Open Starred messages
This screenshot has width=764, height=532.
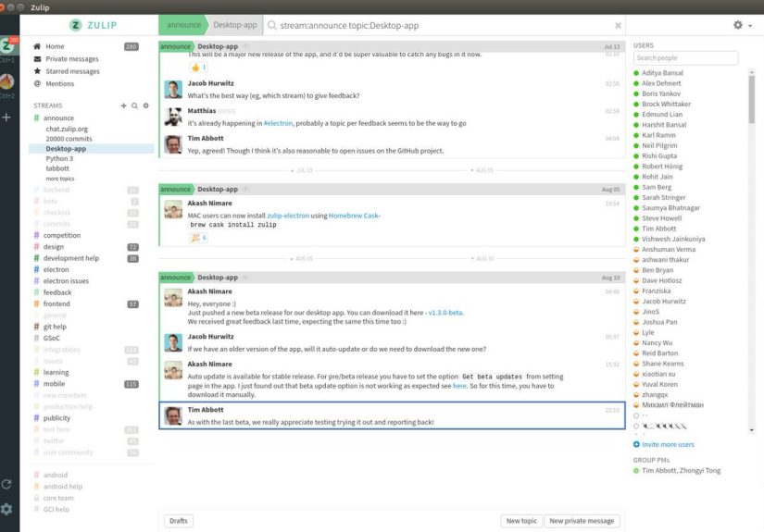click(x=72, y=71)
